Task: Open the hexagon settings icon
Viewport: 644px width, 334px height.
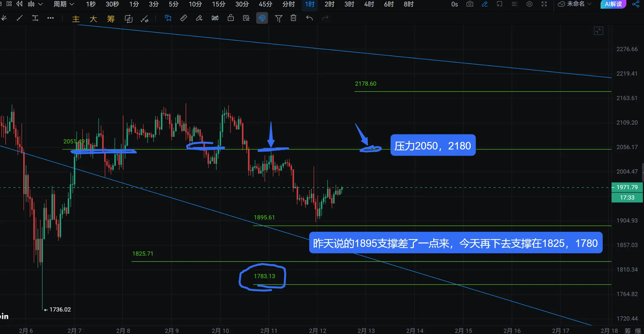Action: point(529,4)
